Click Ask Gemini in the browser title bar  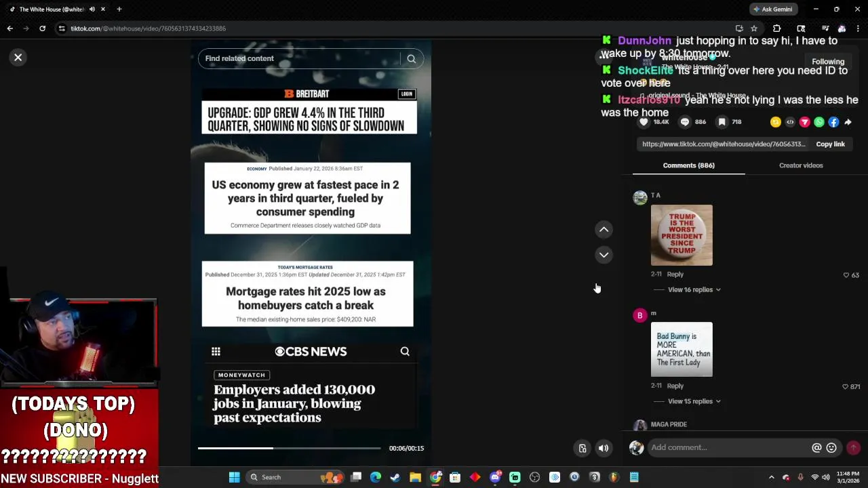click(x=772, y=9)
